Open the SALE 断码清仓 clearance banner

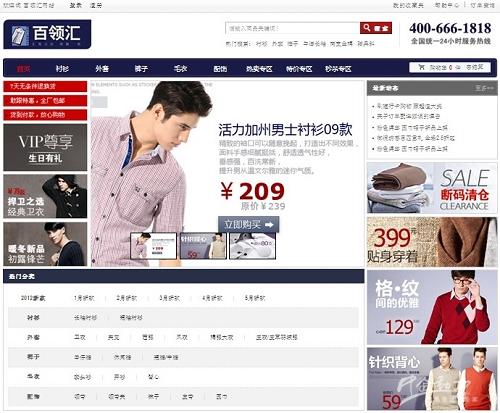[432, 188]
